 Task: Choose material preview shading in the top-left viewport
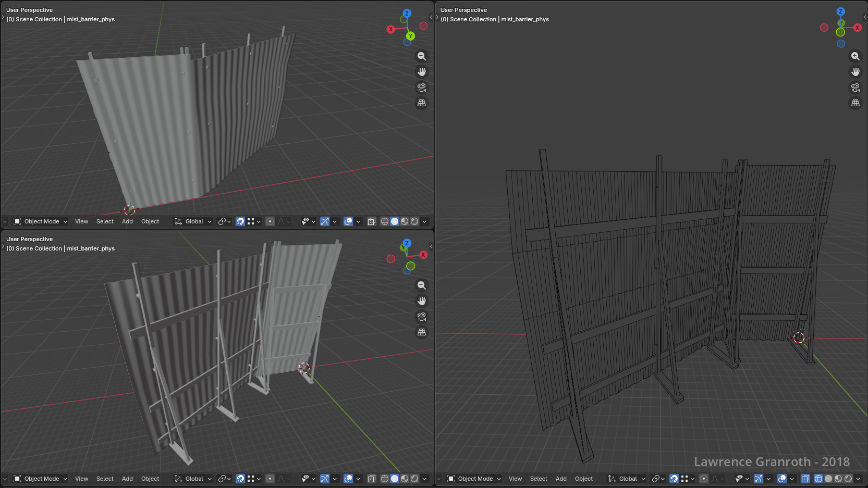[x=405, y=221]
